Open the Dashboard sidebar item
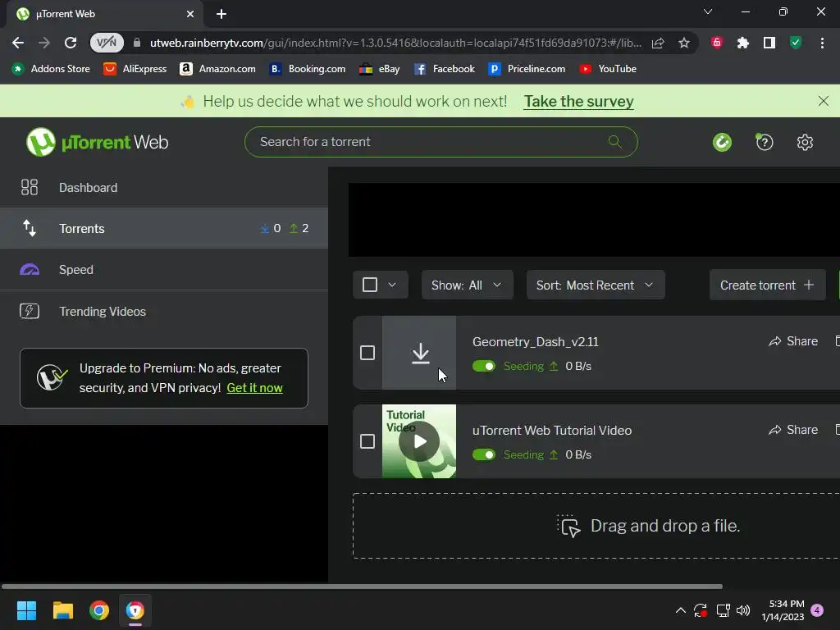840x630 pixels. 164,188
